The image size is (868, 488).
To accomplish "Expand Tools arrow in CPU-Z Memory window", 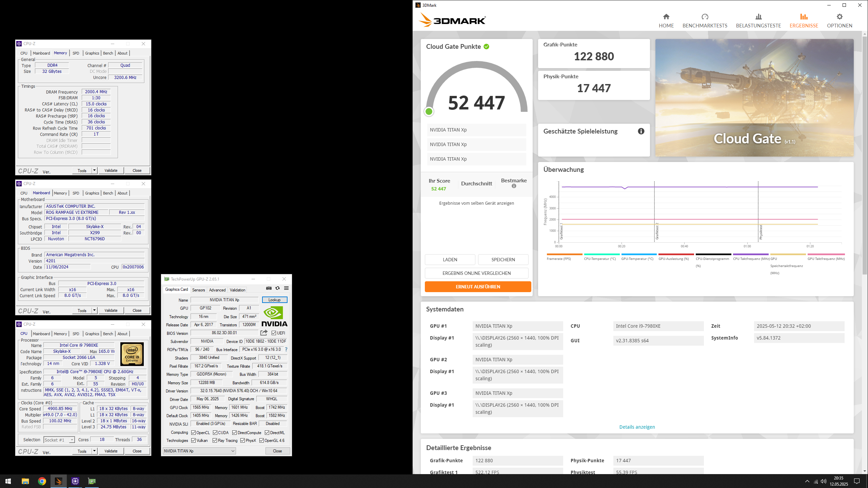I will [95, 170].
